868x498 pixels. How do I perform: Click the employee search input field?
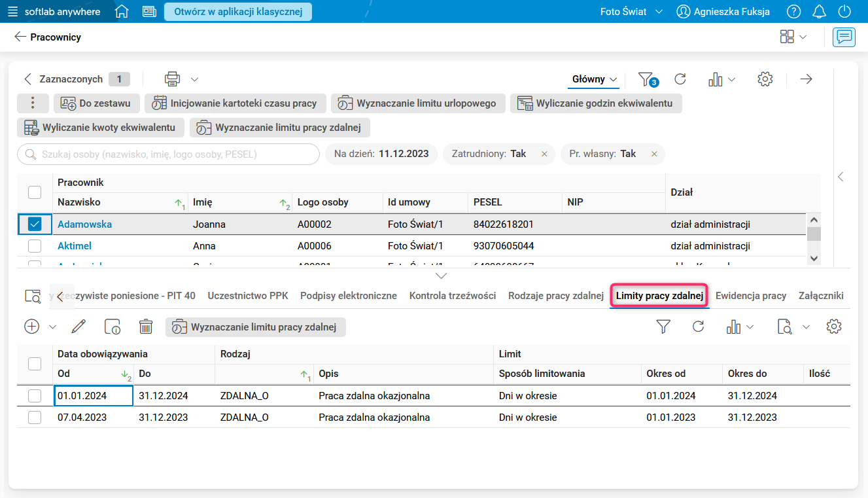[167, 154]
